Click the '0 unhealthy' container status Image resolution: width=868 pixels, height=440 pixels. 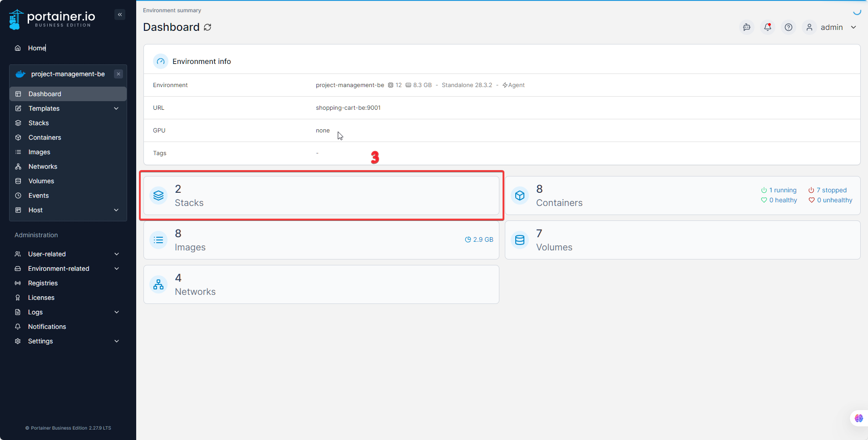coord(830,200)
